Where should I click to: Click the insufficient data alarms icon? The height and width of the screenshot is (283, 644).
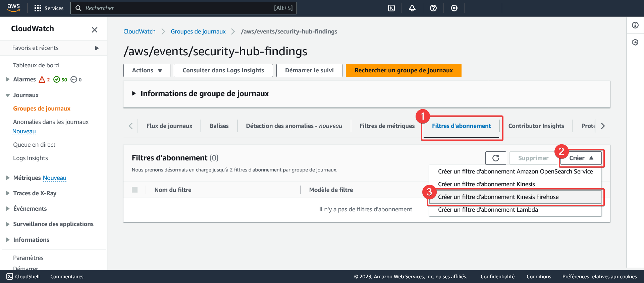74,79
